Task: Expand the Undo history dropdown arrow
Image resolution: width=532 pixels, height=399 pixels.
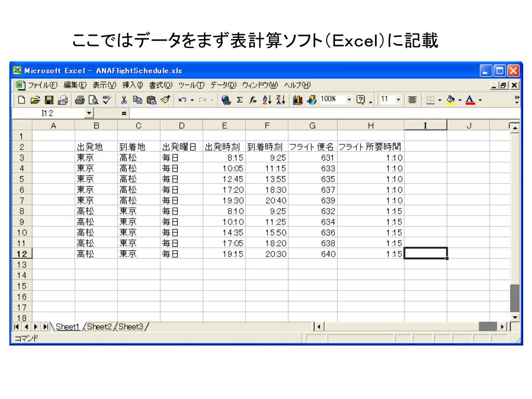Action: (192, 100)
